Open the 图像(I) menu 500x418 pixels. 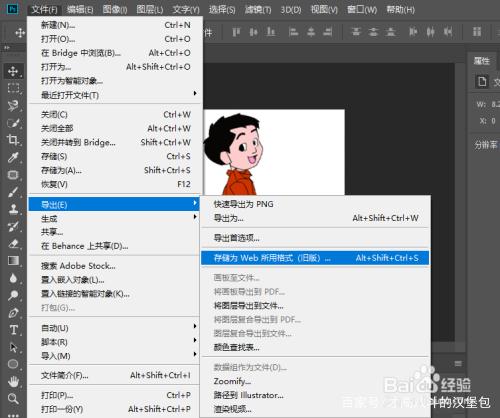point(115,10)
